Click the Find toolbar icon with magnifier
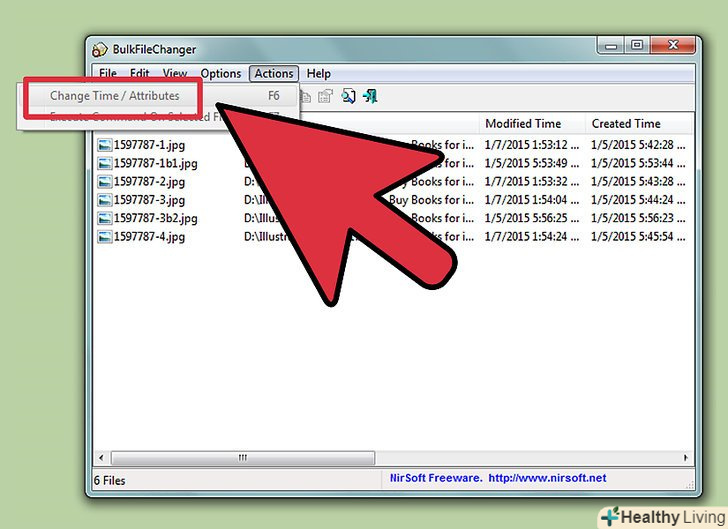Image resolution: width=728 pixels, height=529 pixels. pyautogui.click(x=348, y=96)
